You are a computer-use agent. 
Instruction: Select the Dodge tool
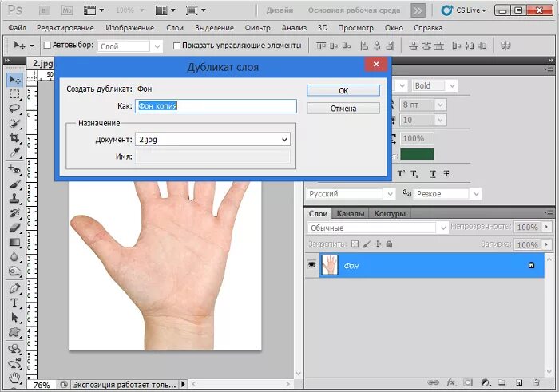point(14,271)
